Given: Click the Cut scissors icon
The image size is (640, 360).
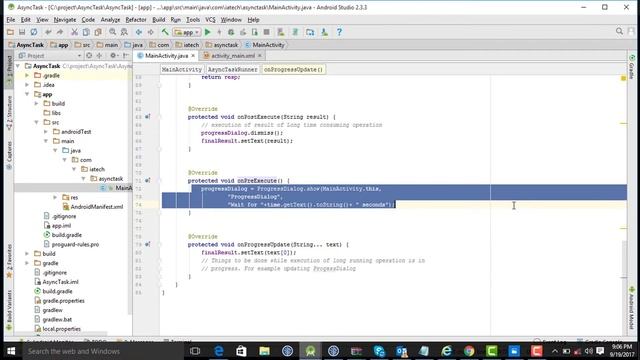Looking at the screenshot, I should (74, 32).
